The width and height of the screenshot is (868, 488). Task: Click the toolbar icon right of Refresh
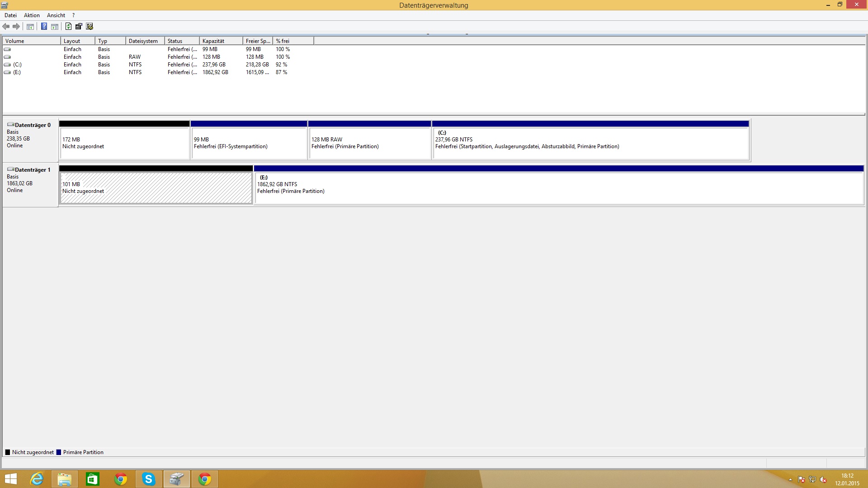79,26
